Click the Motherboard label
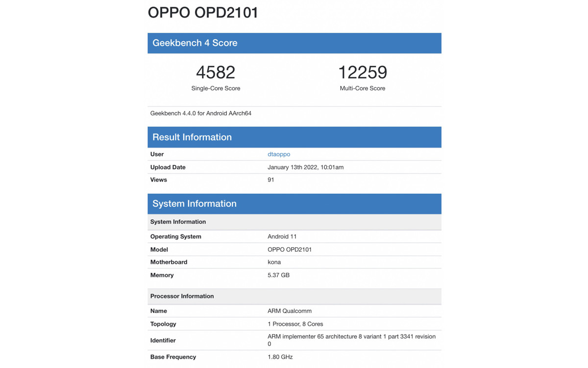This screenshot has height=368, width=588. 169,263
